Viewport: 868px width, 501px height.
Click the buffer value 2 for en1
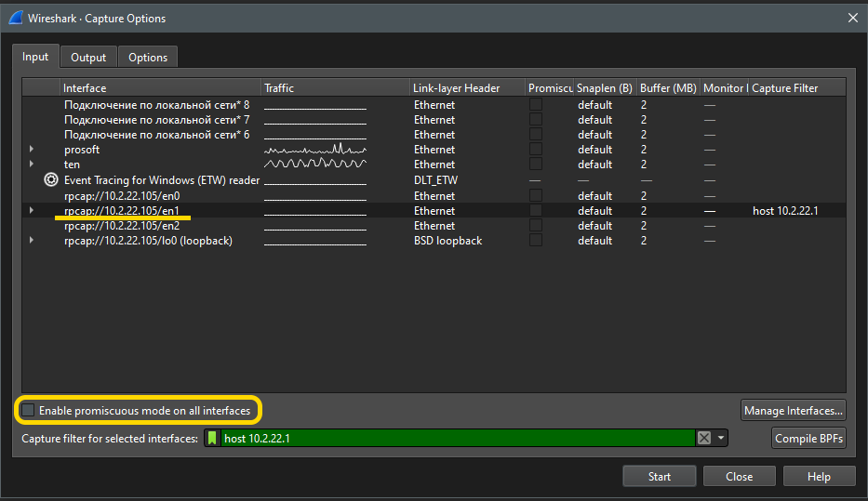tap(644, 211)
